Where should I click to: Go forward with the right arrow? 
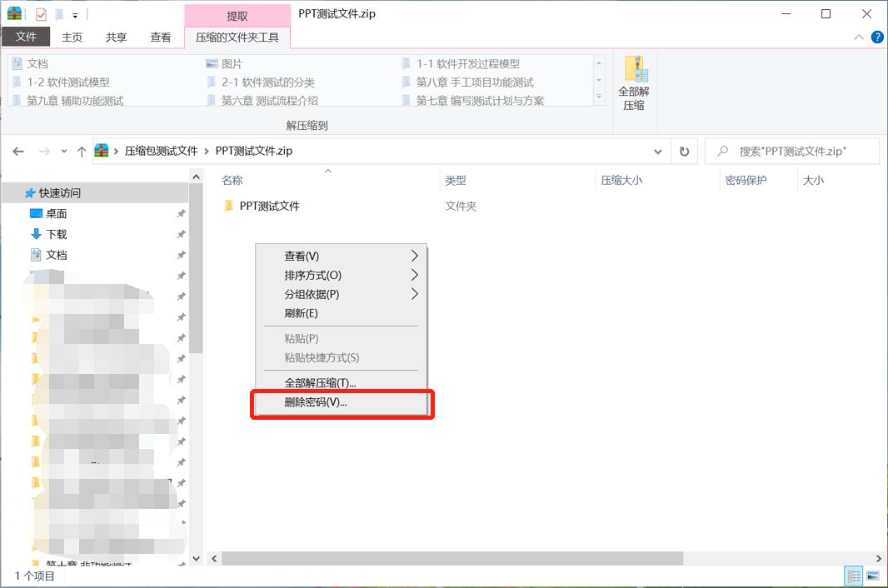click(x=44, y=152)
